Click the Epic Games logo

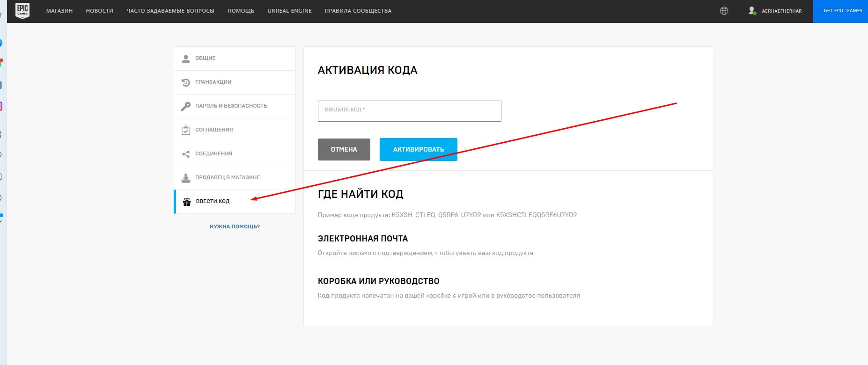click(x=22, y=10)
